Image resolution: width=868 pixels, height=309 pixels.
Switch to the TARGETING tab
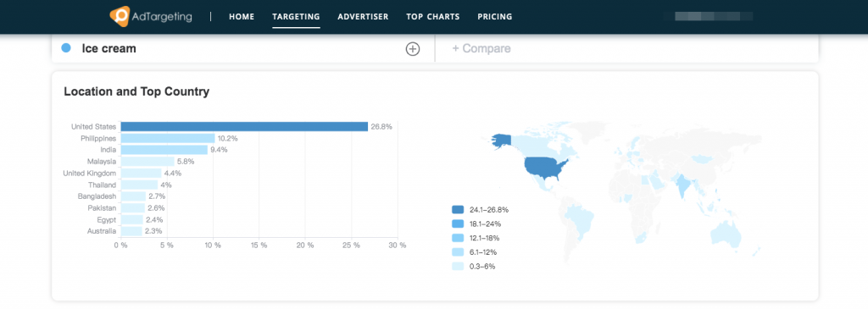(x=296, y=17)
